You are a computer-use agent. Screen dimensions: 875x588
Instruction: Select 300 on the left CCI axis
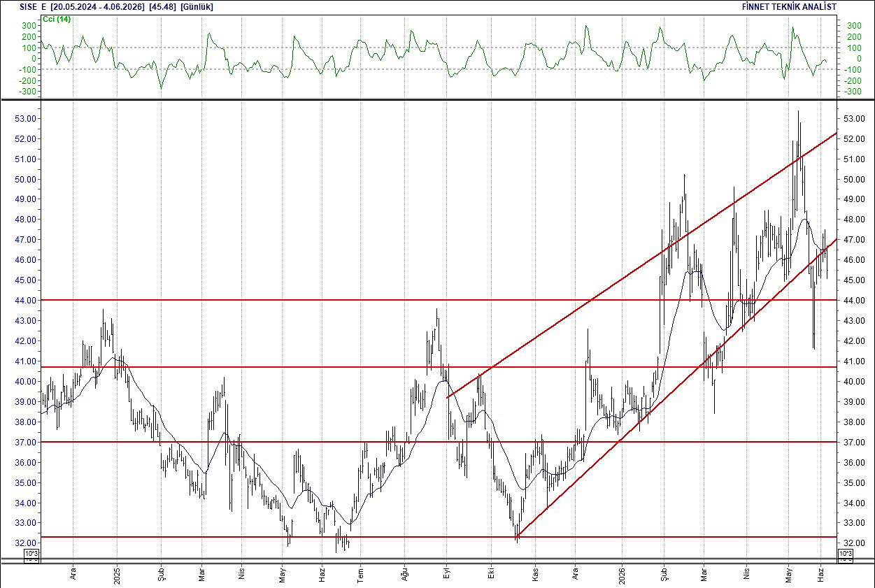click(x=29, y=26)
